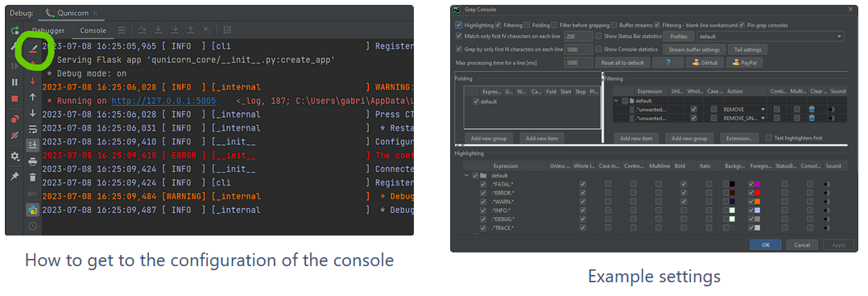Click the Pin Tab icon
This screenshot has width=868, height=296.
point(15,176)
